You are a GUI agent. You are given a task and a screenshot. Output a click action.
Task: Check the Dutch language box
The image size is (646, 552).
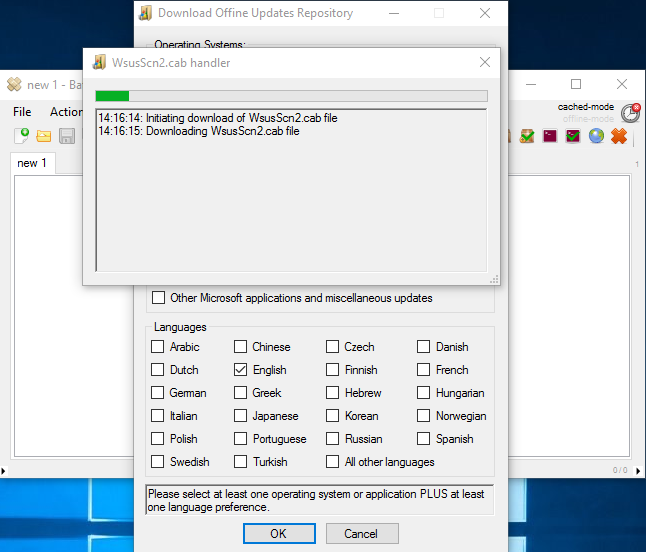157,370
